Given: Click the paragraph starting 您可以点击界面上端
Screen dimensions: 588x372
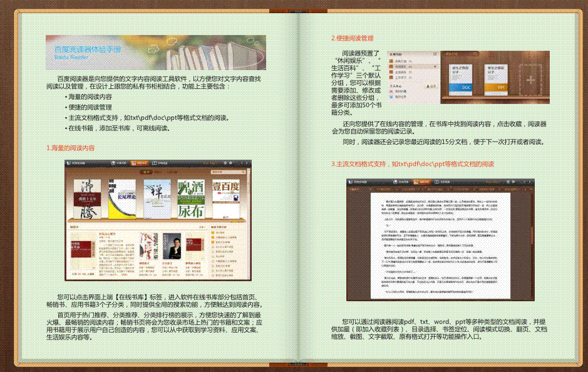Looking at the screenshot, I should tap(155, 301).
